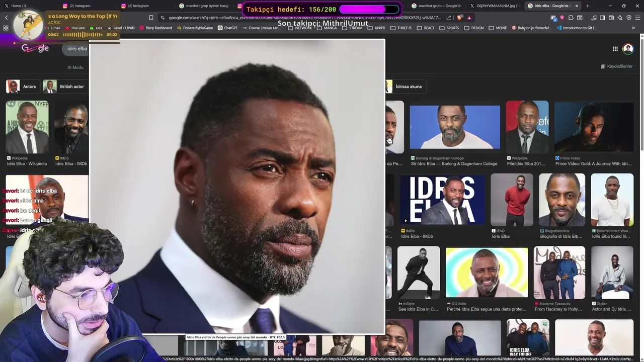The height and width of the screenshot is (362, 644).
Task: Open Donate ByNoGame bookmark
Action: pyautogui.click(x=195, y=28)
